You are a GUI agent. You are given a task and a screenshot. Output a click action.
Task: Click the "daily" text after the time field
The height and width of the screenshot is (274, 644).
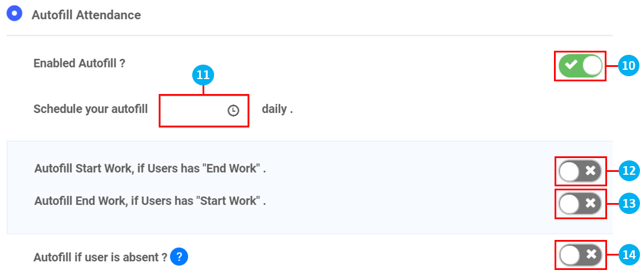coord(276,109)
